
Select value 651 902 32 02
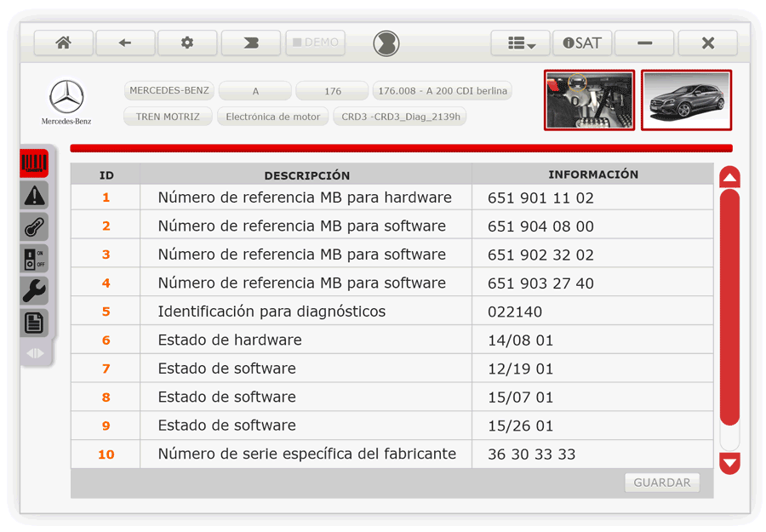pos(540,255)
